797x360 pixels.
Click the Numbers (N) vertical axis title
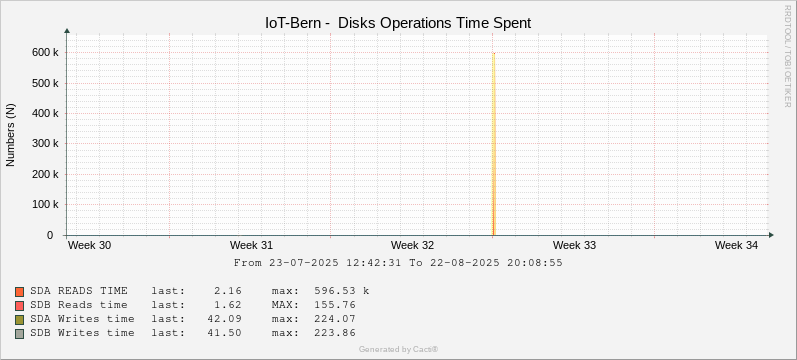click(11, 134)
